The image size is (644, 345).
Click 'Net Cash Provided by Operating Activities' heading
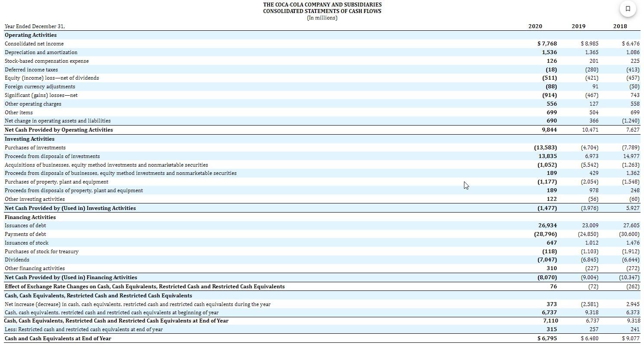59,130
